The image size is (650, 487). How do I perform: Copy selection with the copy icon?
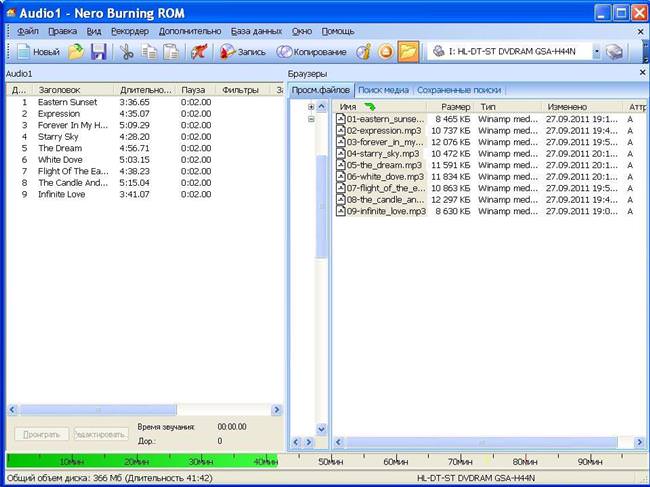click(x=149, y=52)
